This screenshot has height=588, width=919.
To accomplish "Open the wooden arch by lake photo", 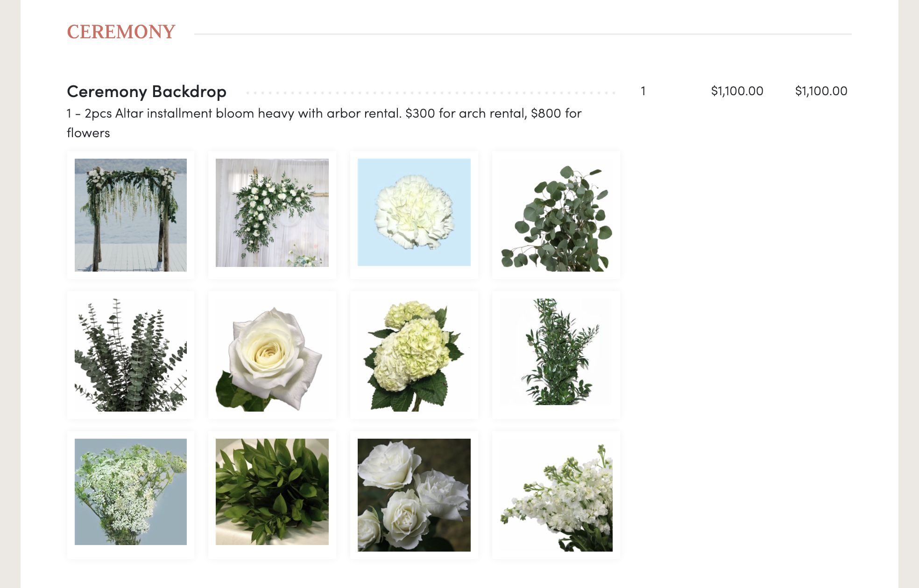I will [131, 215].
